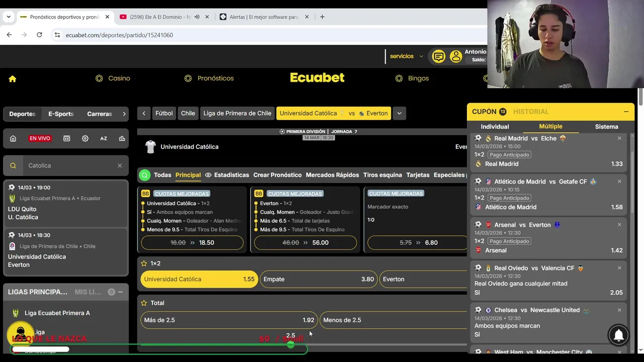Image resolution: width=644 pixels, height=362 pixels.
Task: Open the Mercados Rápidos tab
Action: (x=332, y=175)
